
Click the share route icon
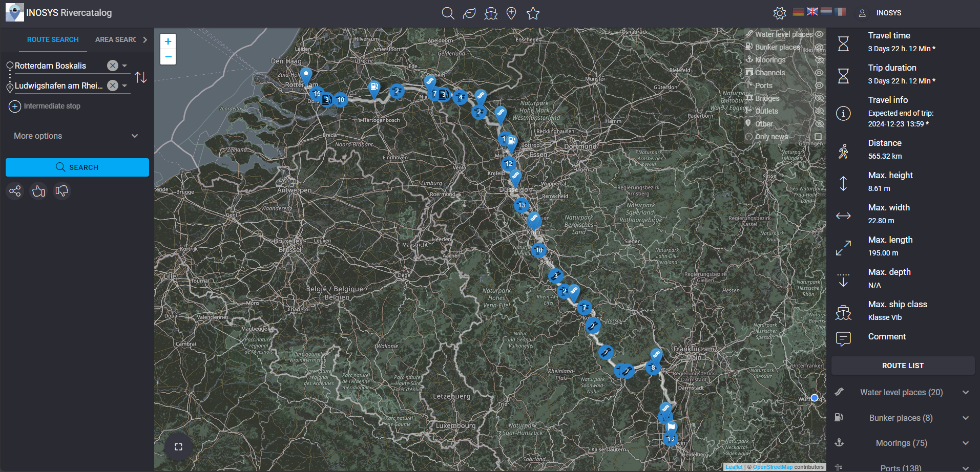[15, 191]
